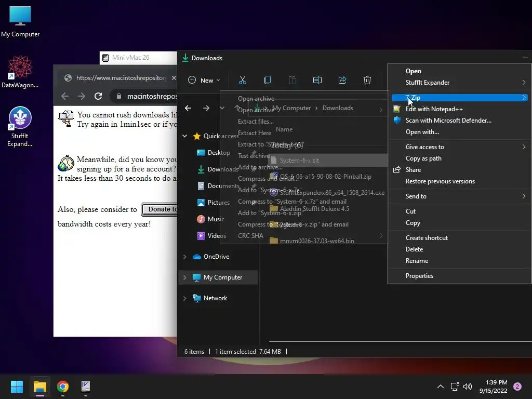Show hidden tray icons chevron
This screenshot has height=399, width=532.
(x=441, y=387)
